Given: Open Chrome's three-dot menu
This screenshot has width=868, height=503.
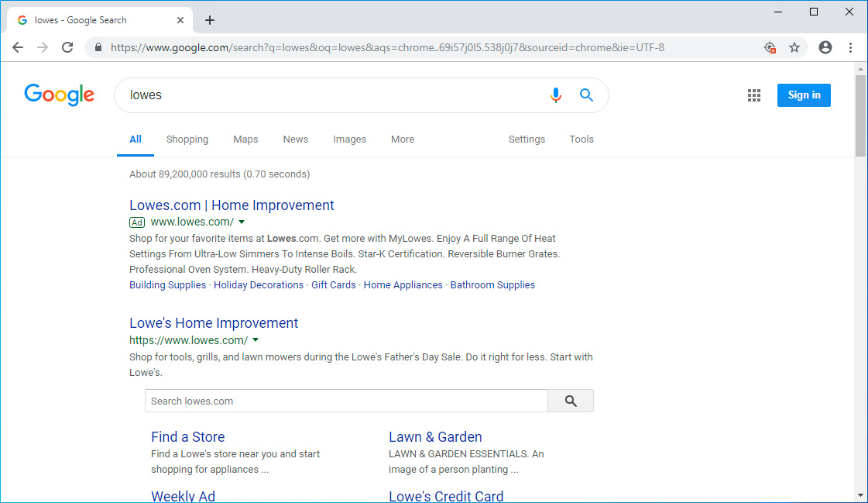Looking at the screenshot, I should pos(851,47).
